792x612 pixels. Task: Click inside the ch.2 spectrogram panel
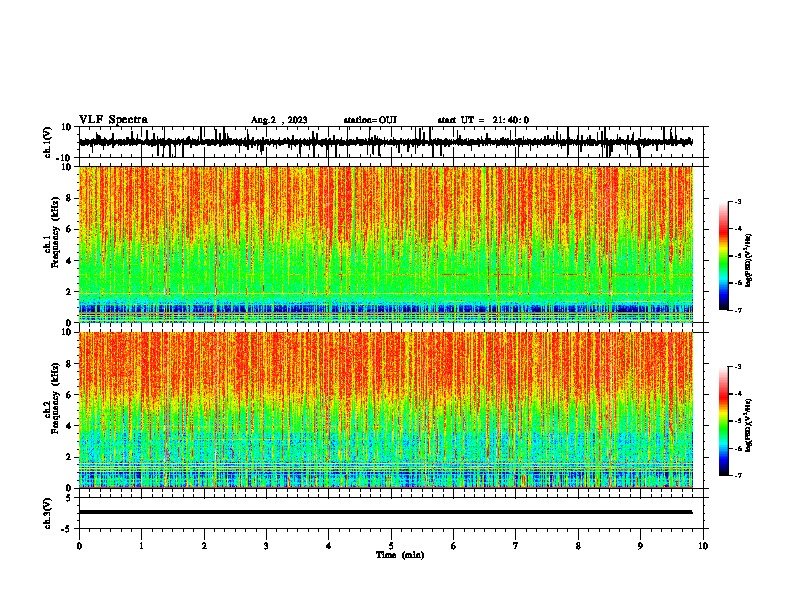pyautogui.click(x=385, y=410)
